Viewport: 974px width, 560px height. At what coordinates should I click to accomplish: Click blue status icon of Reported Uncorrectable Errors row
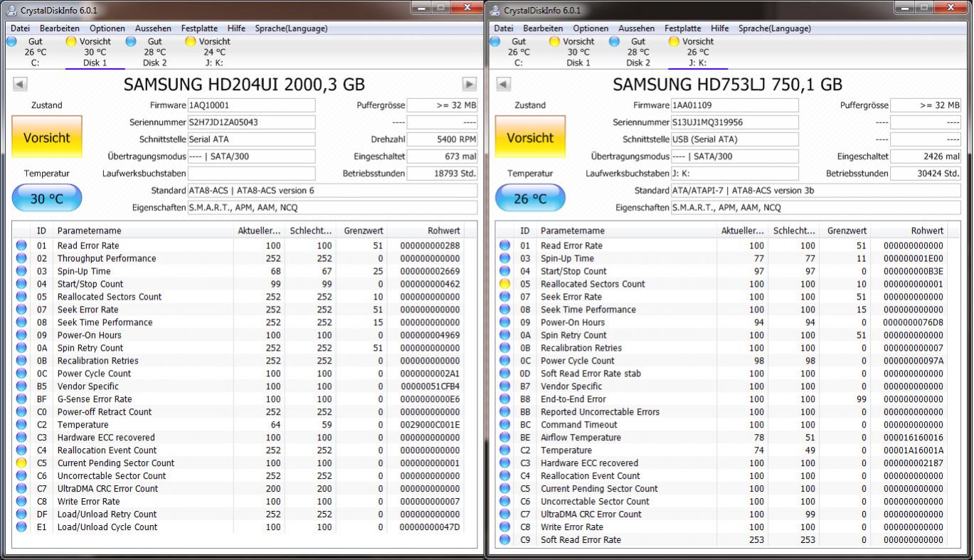504,412
